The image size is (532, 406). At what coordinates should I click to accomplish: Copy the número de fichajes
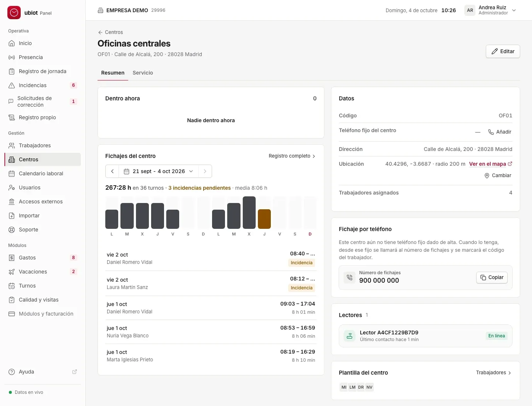click(492, 278)
